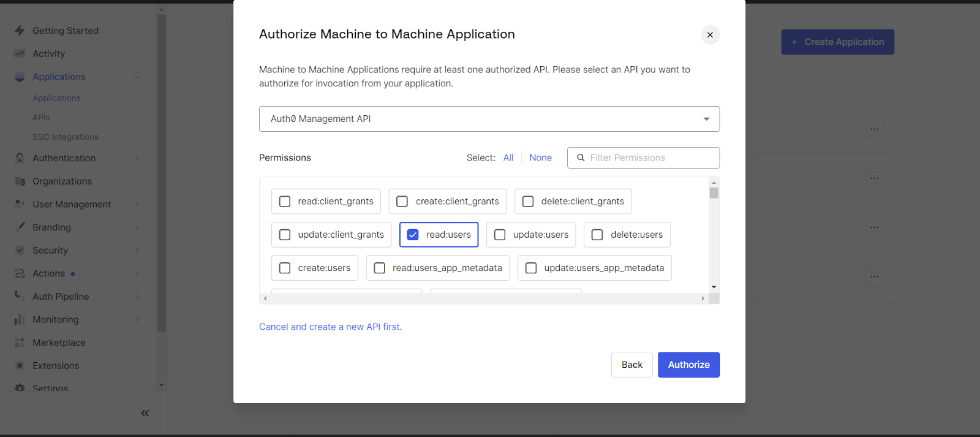Check the update:users_app_metadata permission
980x437 pixels.
coord(531,268)
